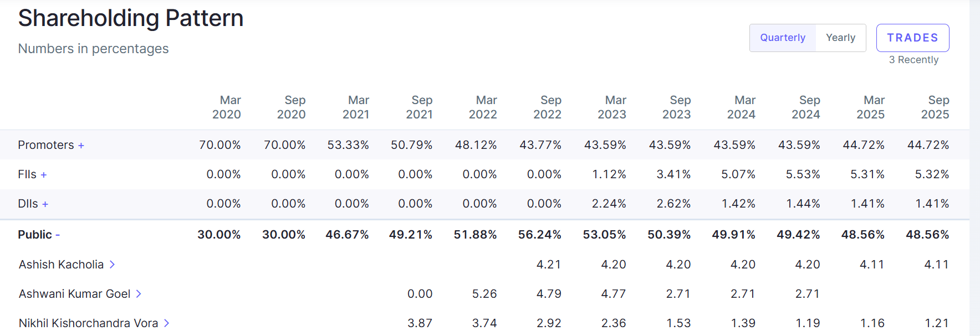Switch to Yearly view
The image size is (980, 336).
coord(840,38)
